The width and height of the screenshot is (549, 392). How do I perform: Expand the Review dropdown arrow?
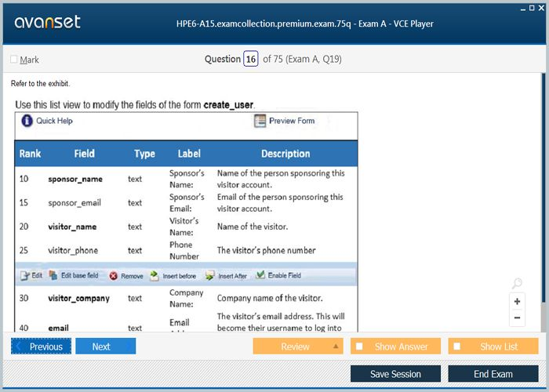[336, 347]
